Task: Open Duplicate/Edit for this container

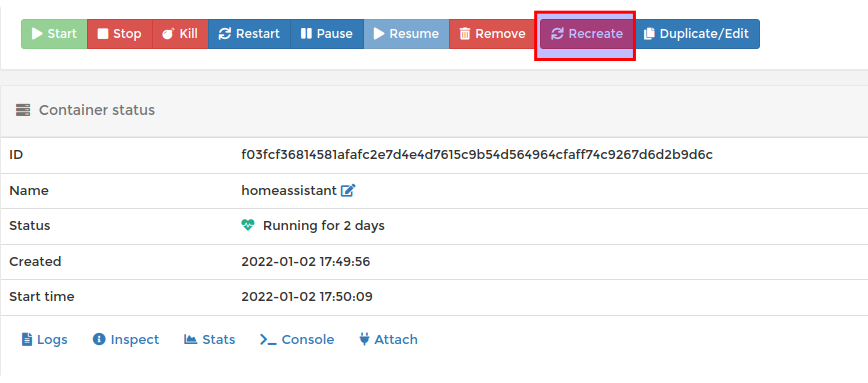Action: (696, 34)
